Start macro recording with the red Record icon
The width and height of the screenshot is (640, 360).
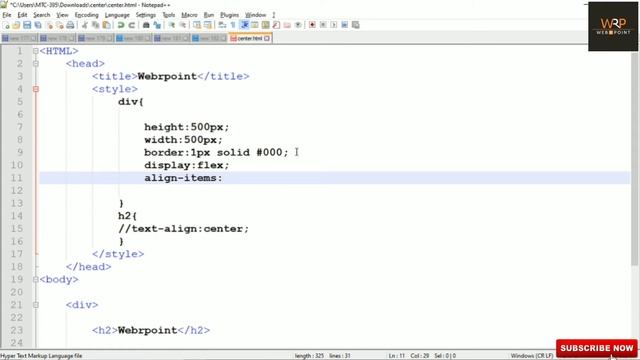[x=312, y=25]
